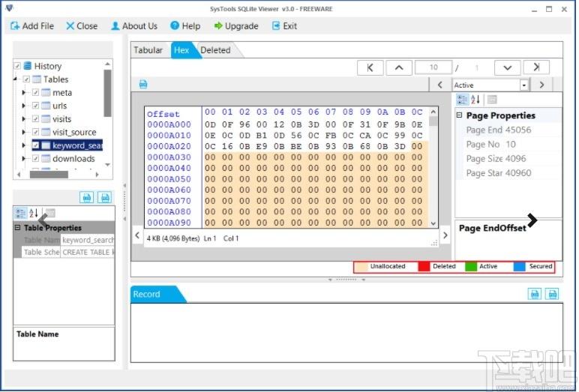Uncheck the meta table checkbox

click(x=35, y=93)
